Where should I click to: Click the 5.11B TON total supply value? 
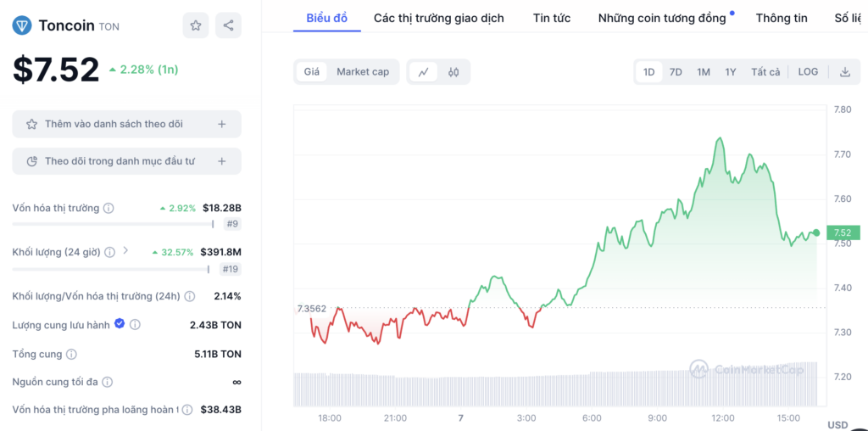(216, 354)
